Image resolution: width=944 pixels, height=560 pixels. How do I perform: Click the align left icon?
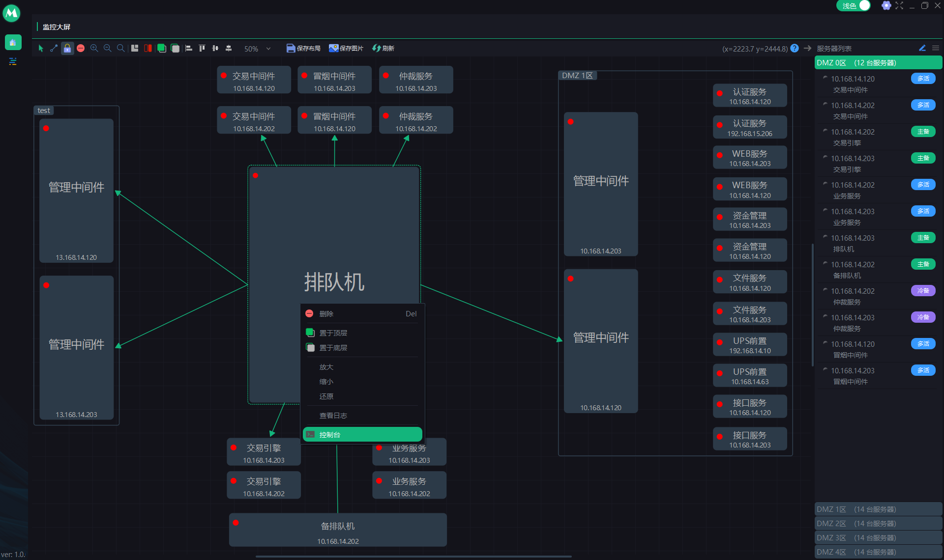[x=189, y=48]
